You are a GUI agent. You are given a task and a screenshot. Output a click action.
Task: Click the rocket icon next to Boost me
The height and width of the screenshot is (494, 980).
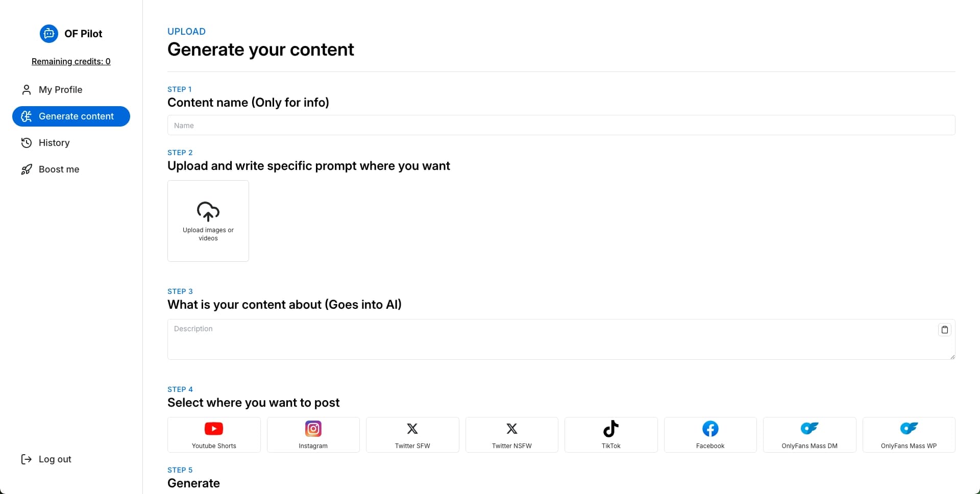click(26, 169)
